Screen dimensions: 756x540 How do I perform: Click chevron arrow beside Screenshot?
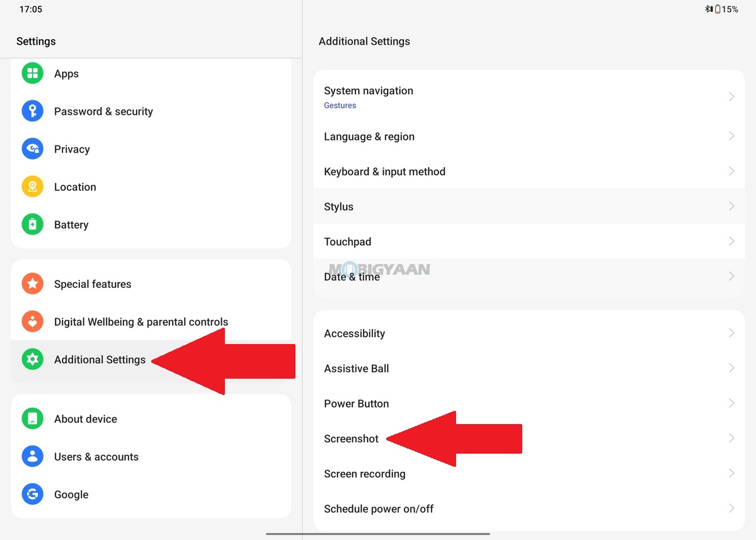coord(731,439)
